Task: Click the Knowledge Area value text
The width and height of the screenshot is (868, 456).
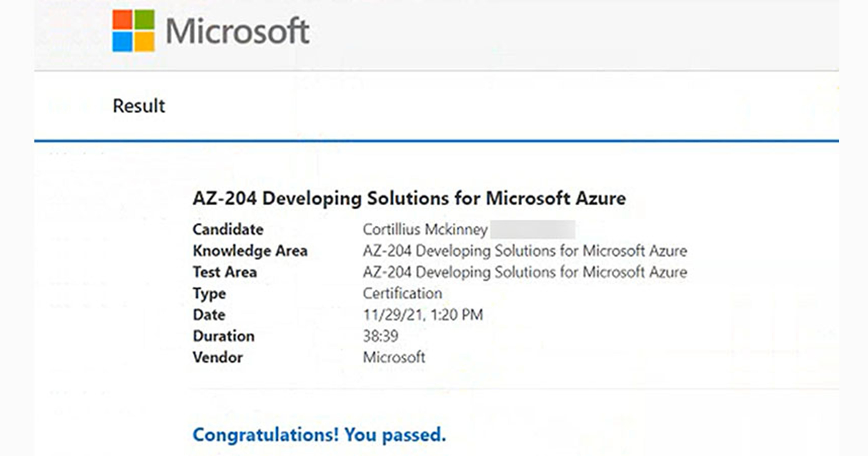Action: pyautogui.click(x=525, y=251)
